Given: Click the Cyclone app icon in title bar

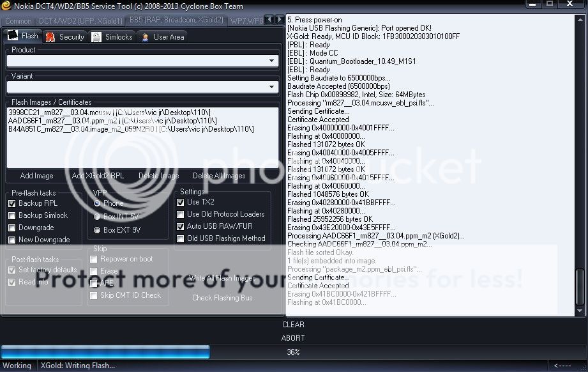Looking at the screenshot, I should tap(6, 6).
